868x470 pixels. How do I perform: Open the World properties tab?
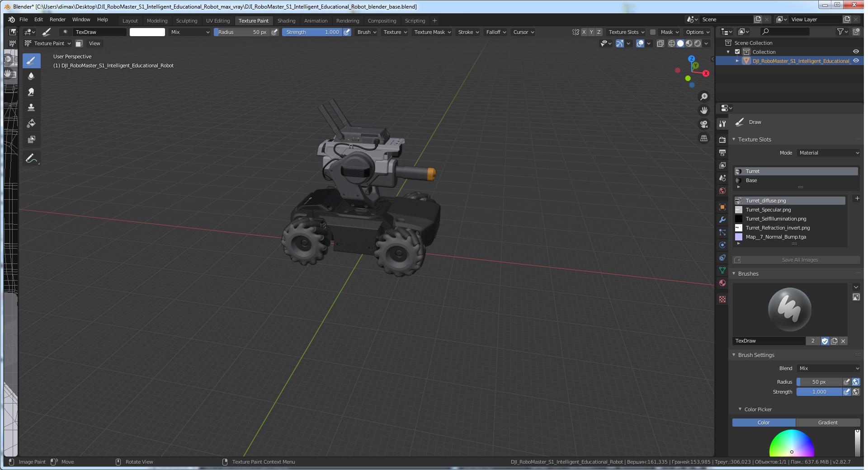[722, 191]
